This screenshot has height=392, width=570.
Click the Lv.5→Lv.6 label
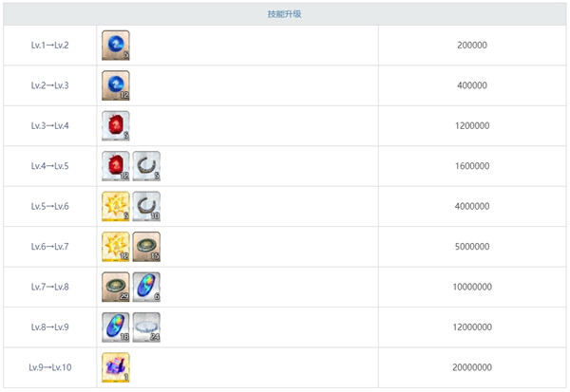click(x=49, y=207)
